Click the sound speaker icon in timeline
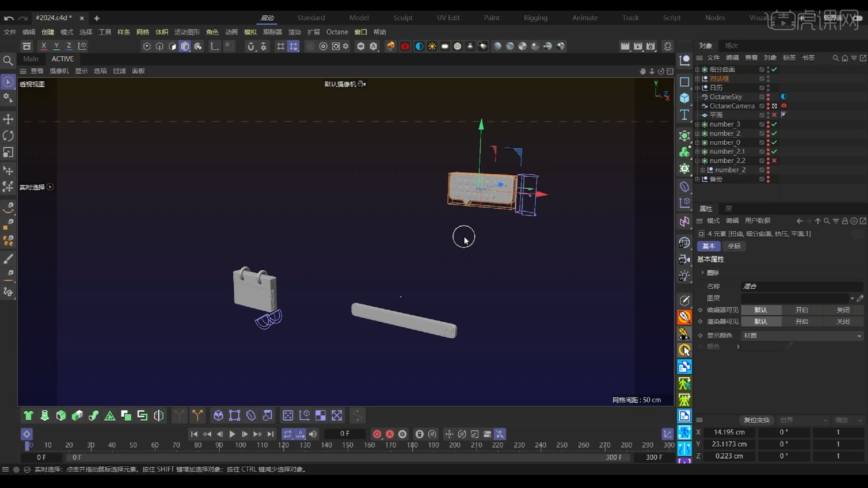 tap(313, 434)
